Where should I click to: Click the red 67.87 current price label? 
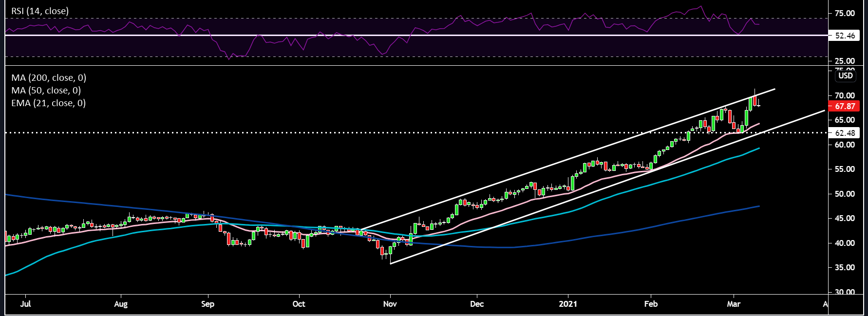coord(844,106)
